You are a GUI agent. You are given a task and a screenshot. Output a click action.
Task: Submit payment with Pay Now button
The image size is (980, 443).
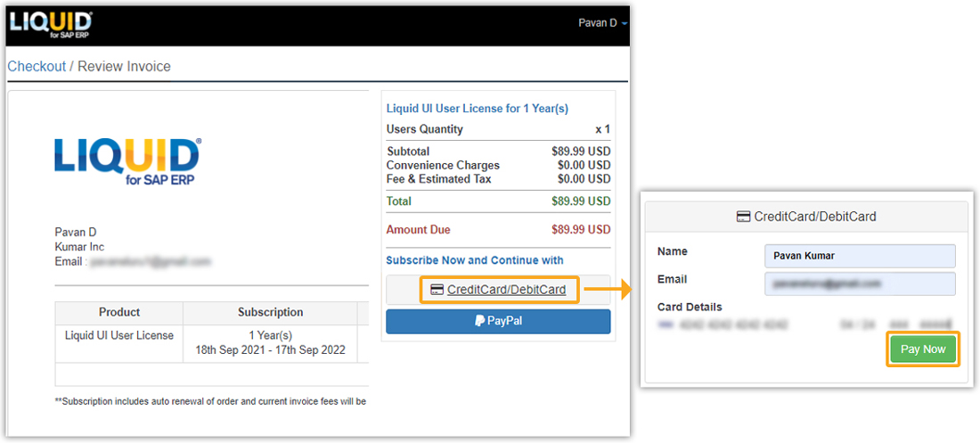[x=923, y=349]
